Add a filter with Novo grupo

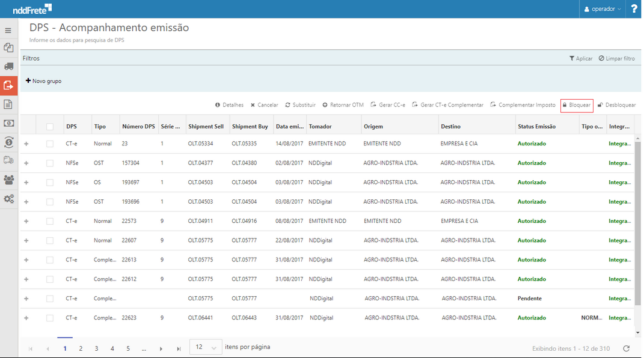tap(43, 81)
